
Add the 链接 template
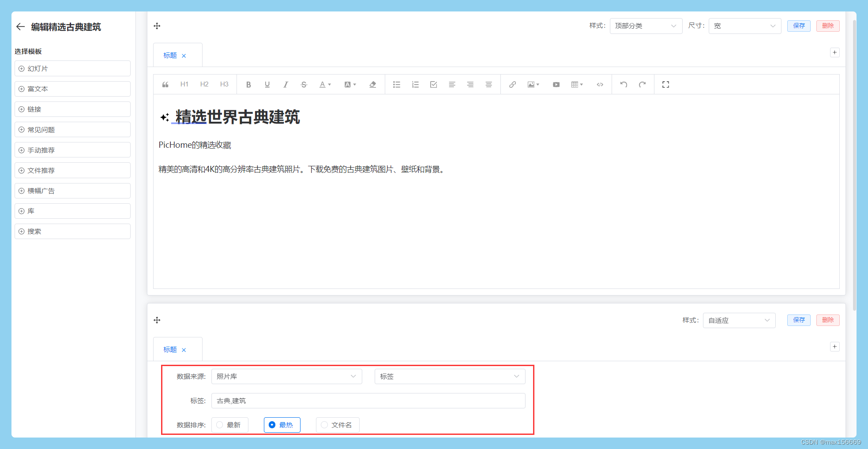(x=72, y=109)
